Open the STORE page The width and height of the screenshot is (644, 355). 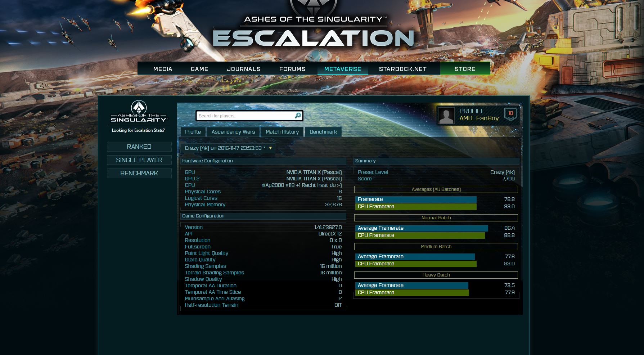pos(465,69)
